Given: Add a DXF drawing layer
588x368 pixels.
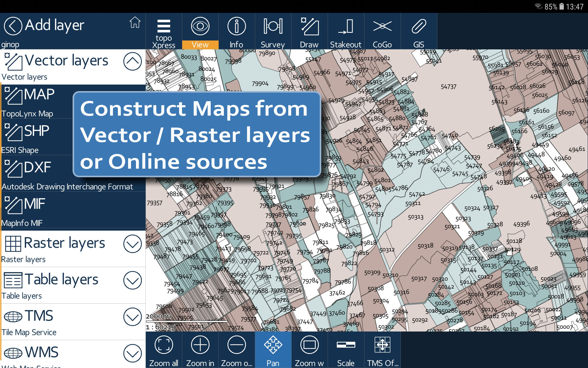Looking at the screenshot, I should pos(37,174).
